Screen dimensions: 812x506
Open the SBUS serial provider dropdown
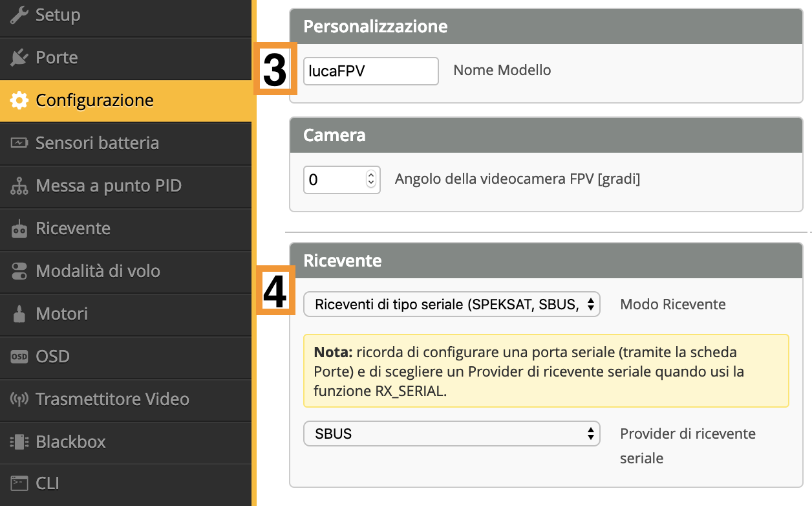pos(451,434)
